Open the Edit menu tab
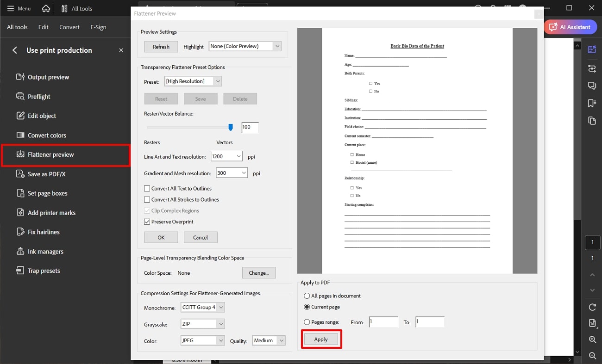Viewport: 602px width, 364px height. [44, 27]
